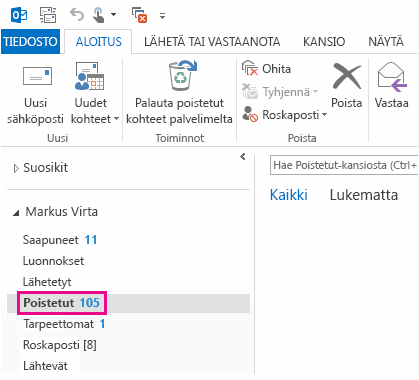This screenshot has width=419, height=380.
Task: Filter messages by Lukematta unread
Action: click(x=364, y=195)
